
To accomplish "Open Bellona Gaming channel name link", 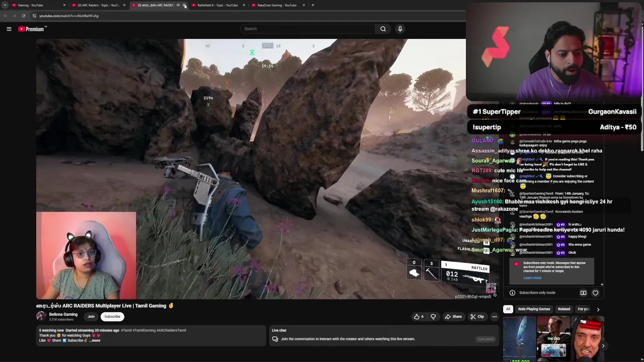I will [x=63, y=314].
